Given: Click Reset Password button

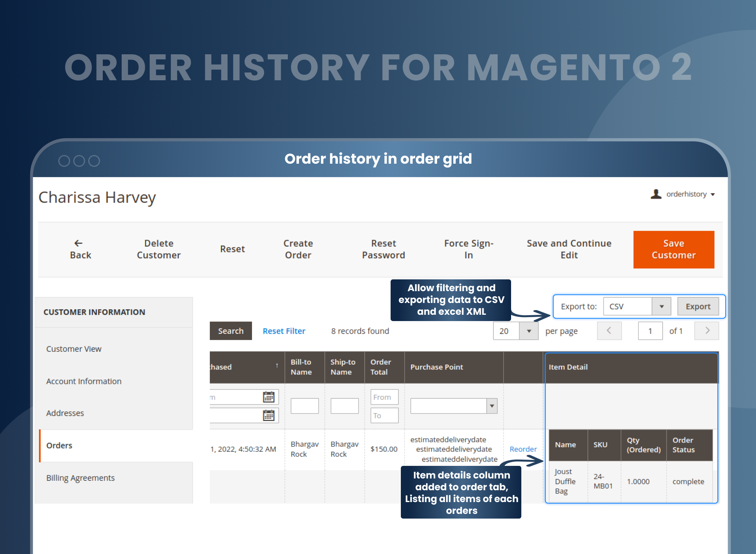Looking at the screenshot, I should pos(384,249).
